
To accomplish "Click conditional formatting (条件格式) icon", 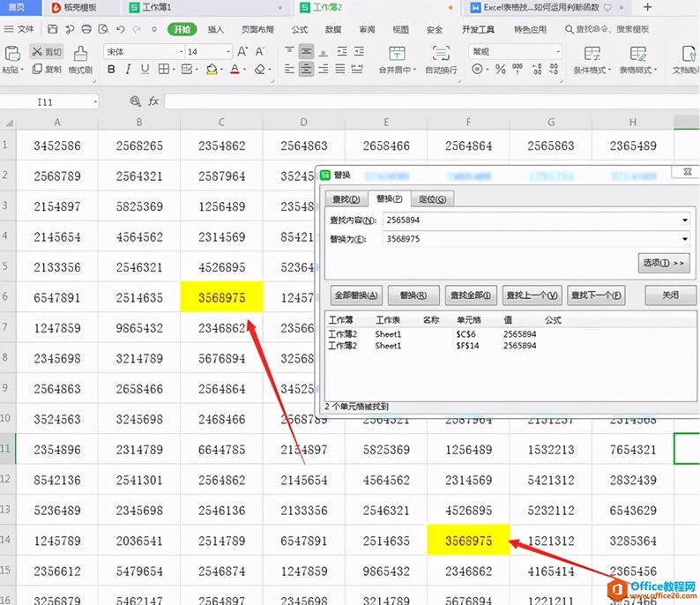I will pos(592,54).
